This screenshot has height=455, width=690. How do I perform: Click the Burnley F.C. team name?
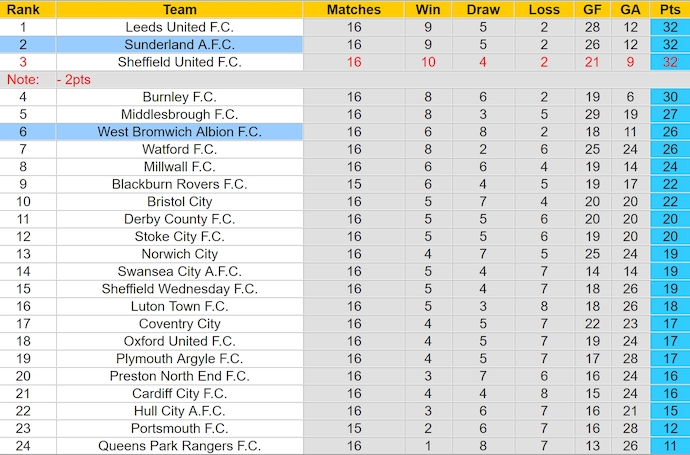coord(180,97)
